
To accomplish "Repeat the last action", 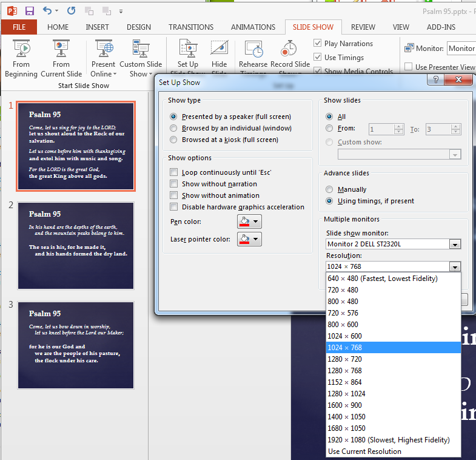I will [72, 11].
